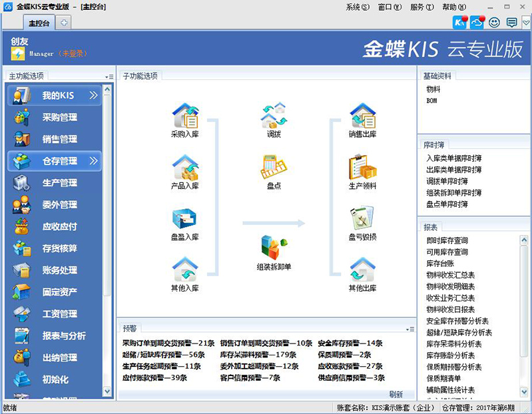The height and width of the screenshot is (414, 532).
Task: Click main function list scroll down arrow
Action: click(107, 391)
